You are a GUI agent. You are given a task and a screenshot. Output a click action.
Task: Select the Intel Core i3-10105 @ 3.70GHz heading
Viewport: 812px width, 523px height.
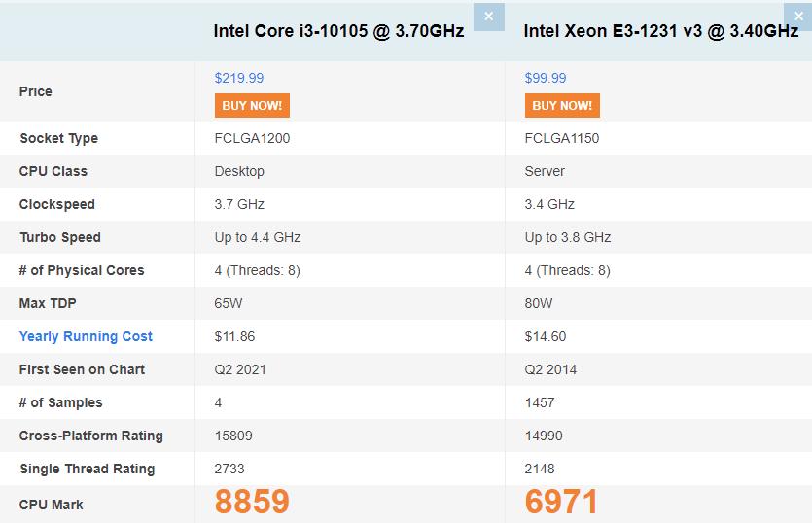[338, 30]
